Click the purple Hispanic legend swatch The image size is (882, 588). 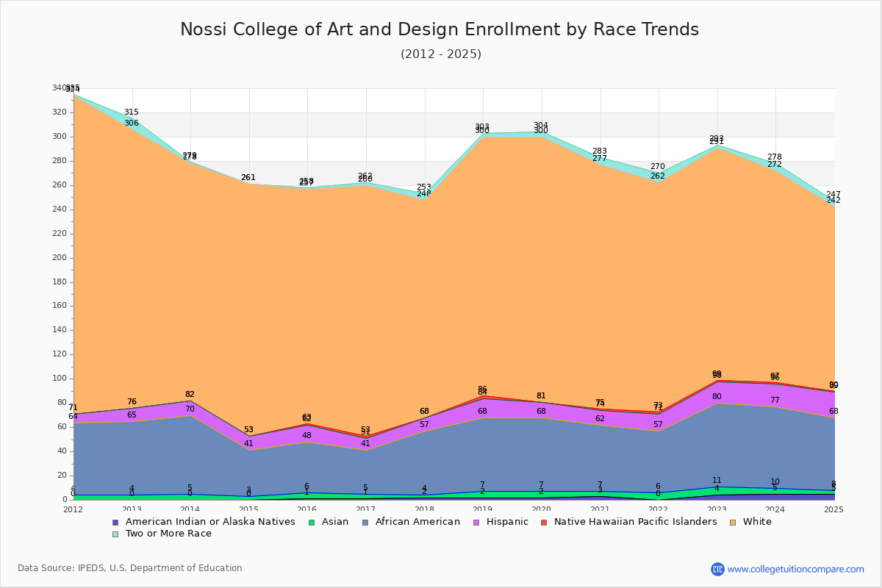click(x=476, y=522)
